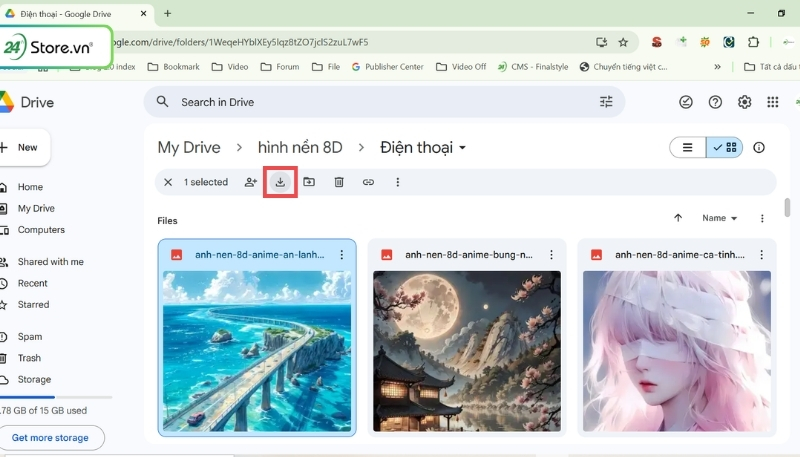Click the Download icon in selection toolbar
Image resolution: width=800 pixels, height=457 pixels.
click(280, 182)
